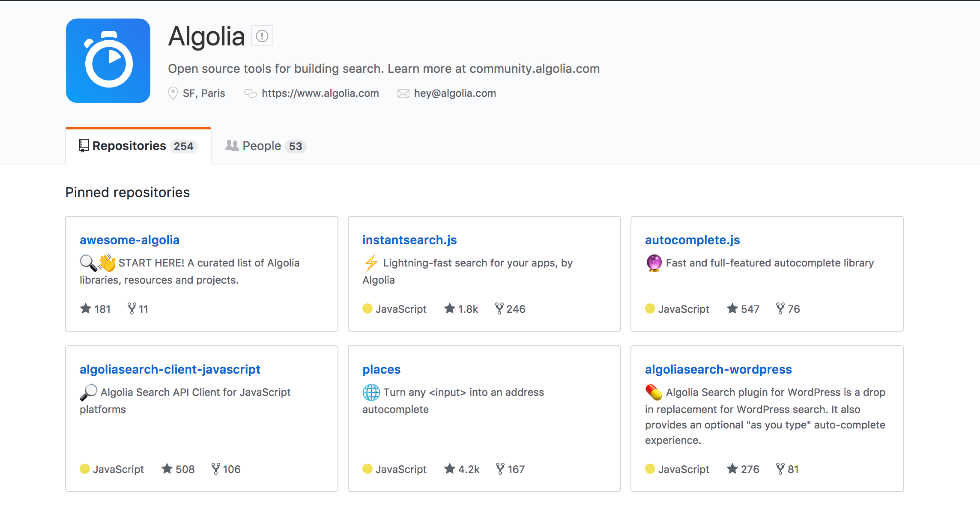Click the fork icon showing 246 on instantsearch.js
The height and width of the screenshot is (515, 980).
(x=499, y=308)
